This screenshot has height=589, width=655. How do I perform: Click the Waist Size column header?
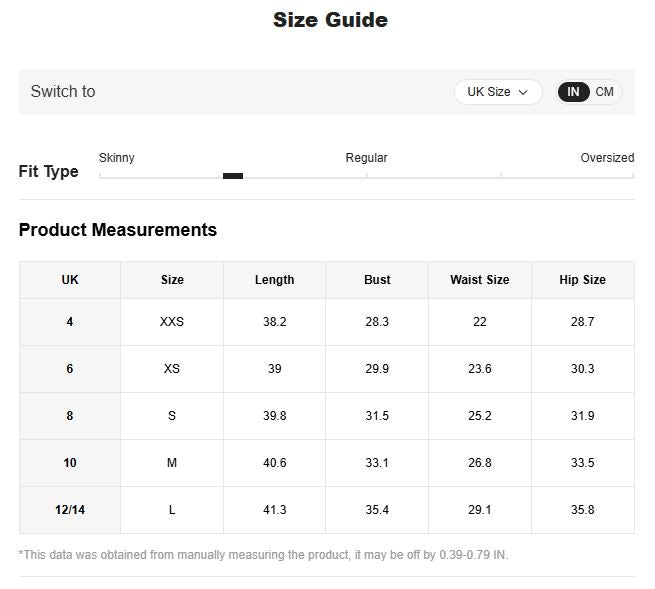pos(479,280)
